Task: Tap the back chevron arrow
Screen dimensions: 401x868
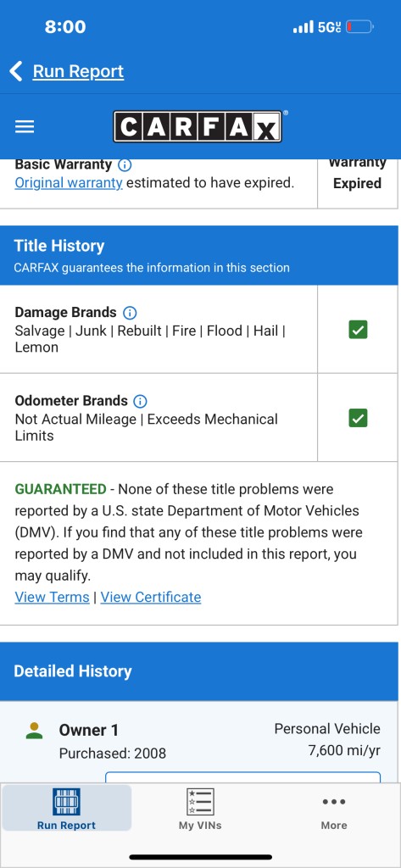Action: tap(17, 71)
